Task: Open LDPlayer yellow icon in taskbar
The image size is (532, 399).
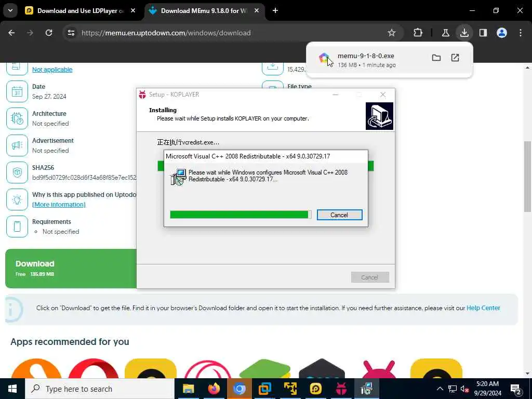Action: point(315,389)
